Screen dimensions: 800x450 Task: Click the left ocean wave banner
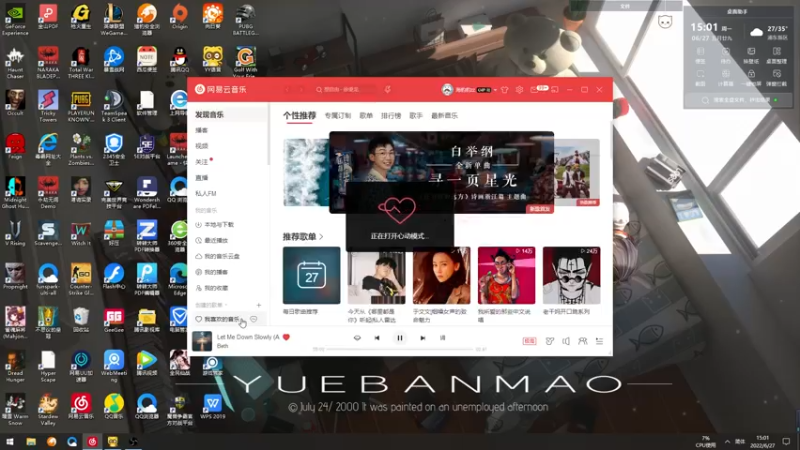coord(306,172)
